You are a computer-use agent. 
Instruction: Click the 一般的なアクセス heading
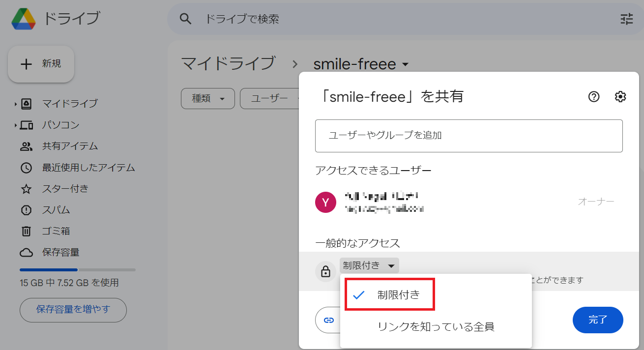(x=357, y=243)
